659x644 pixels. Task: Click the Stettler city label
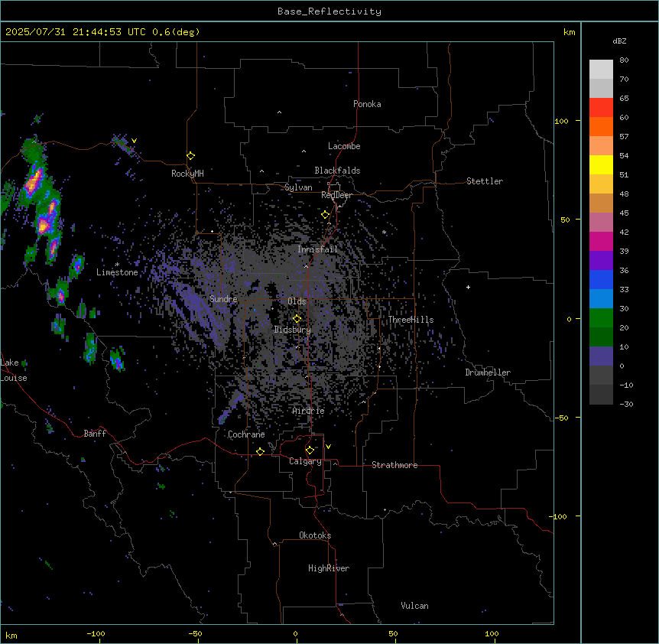(x=485, y=181)
